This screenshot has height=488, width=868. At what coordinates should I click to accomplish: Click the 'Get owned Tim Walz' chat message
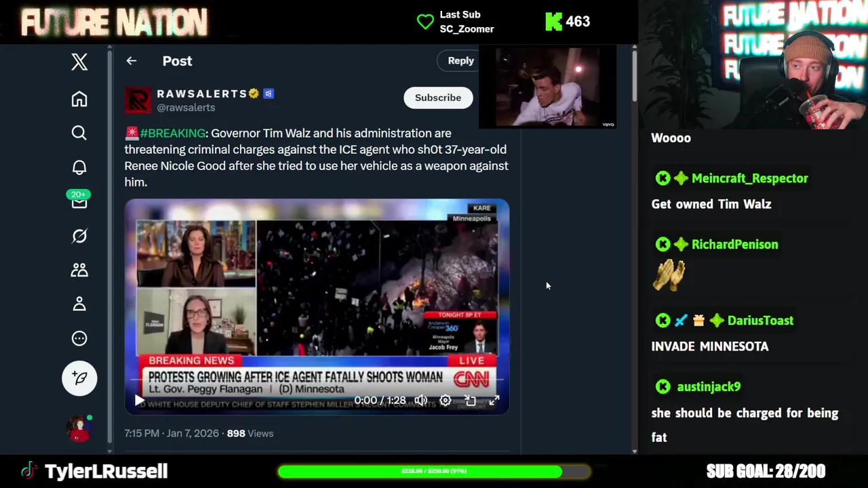[x=711, y=204]
